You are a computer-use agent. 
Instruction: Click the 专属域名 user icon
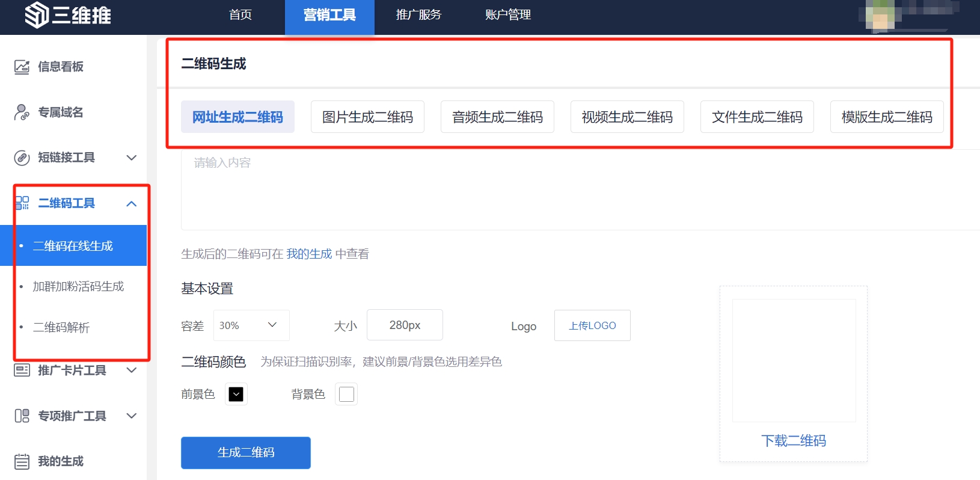tap(22, 112)
